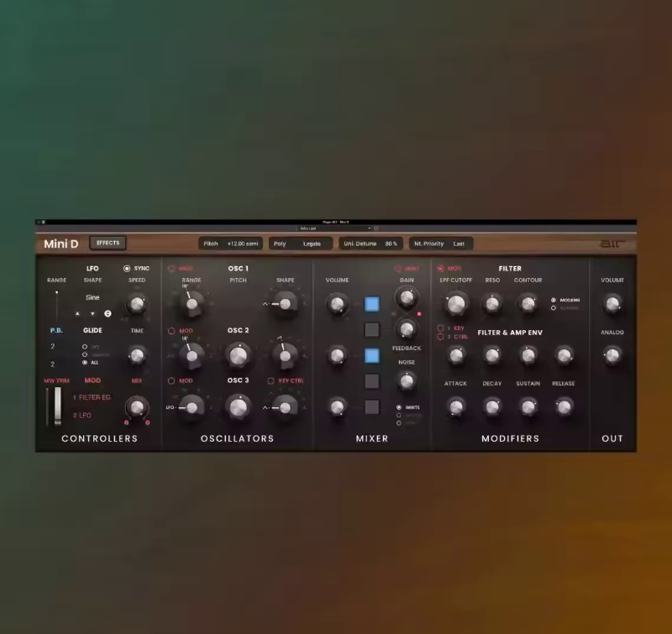Image resolution: width=672 pixels, height=634 pixels.
Task: Click the lower Release knob
Action: pos(564,406)
